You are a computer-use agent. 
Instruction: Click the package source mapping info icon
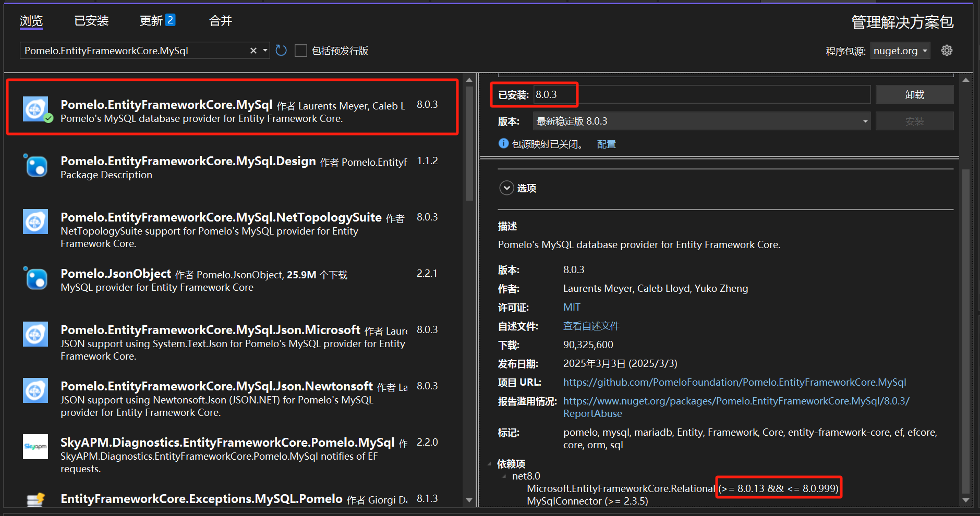(503, 143)
